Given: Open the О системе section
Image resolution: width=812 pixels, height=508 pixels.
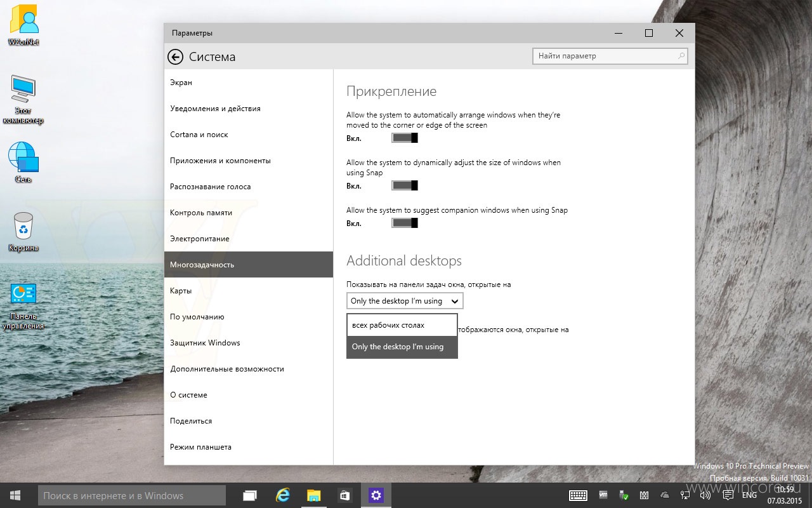Looking at the screenshot, I should tap(249, 395).
